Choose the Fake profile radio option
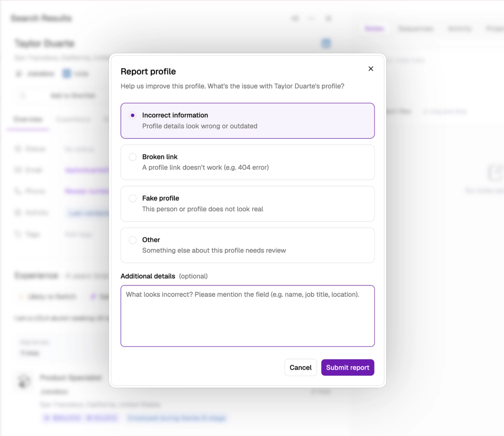Screen dimensions: 504x436 133,199
